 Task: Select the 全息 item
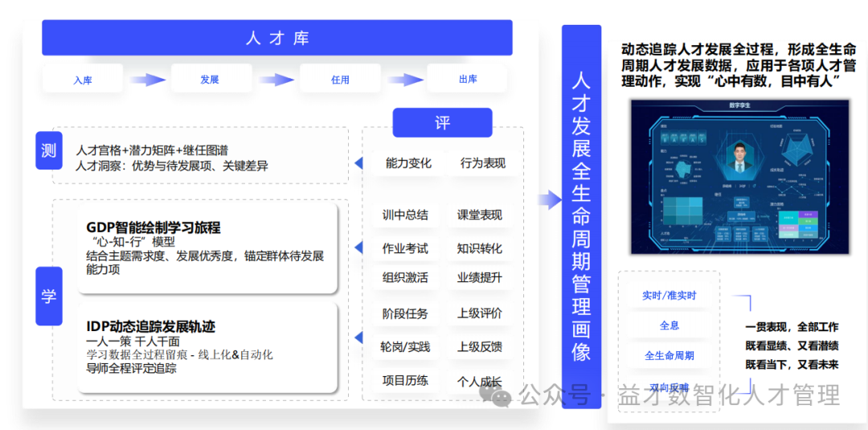(x=669, y=326)
